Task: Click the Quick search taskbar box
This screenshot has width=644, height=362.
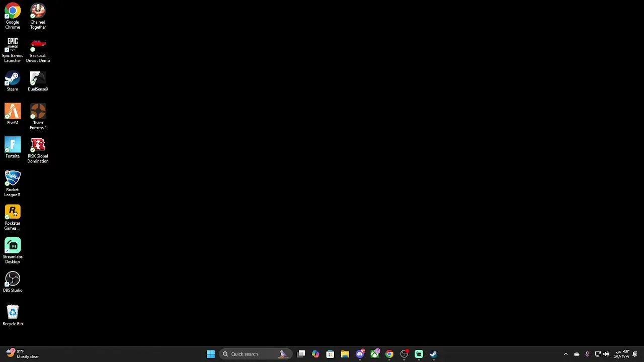Action: coord(255,354)
